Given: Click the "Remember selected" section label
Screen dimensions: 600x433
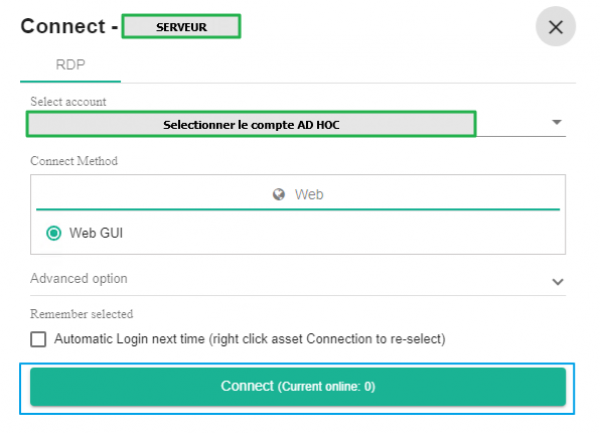Looking at the screenshot, I should pyautogui.click(x=82, y=314).
